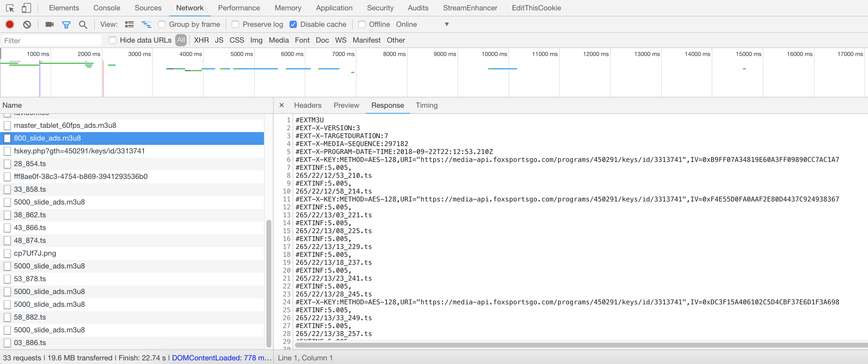The height and width of the screenshot is (364, 868).
Task: Check the Hide data URLs option
Action: point(113,40)
